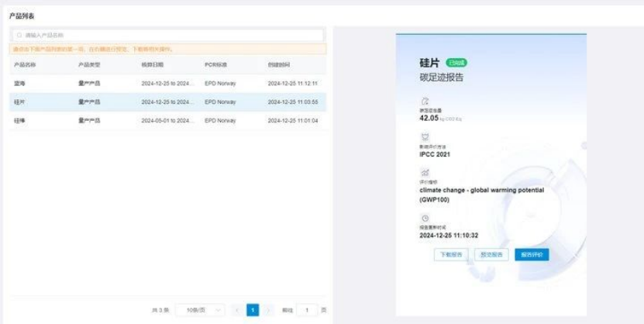Click the 下载报告 button
The image size is (644, 324).
(450, 254)
